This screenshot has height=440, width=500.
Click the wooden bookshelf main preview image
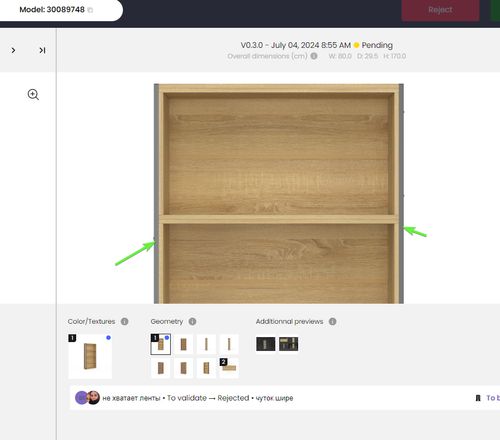[279, 193]
